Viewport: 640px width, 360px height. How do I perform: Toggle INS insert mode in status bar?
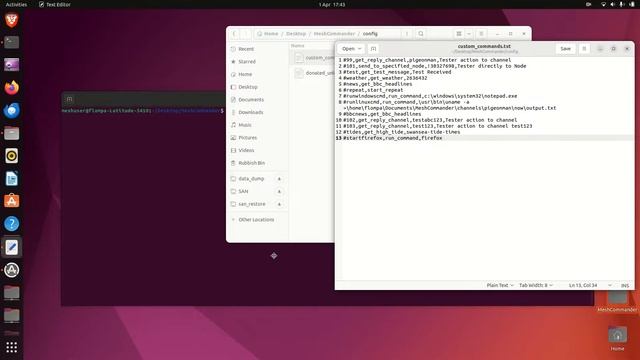625,285
